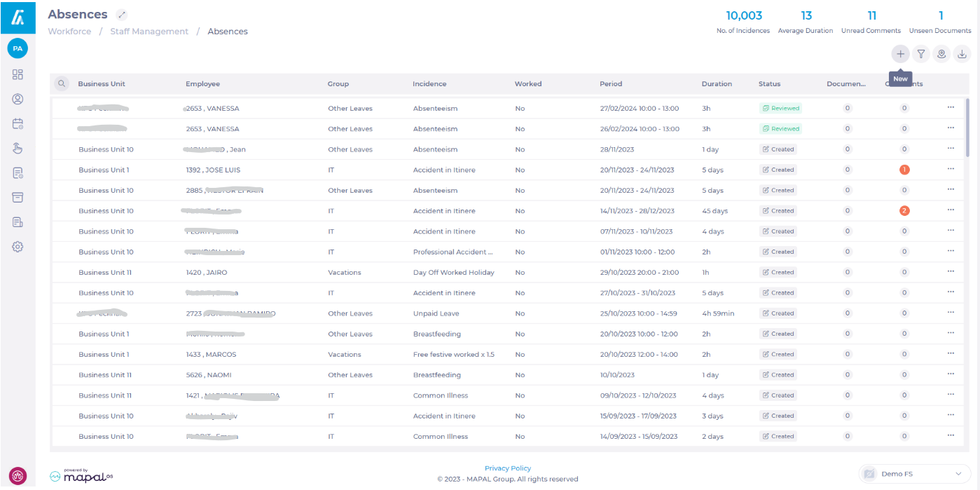980x490 pixels.
Task: Click the 1 Unseen Documents stat
Action: pyautogui.click(x=940, y=22)
